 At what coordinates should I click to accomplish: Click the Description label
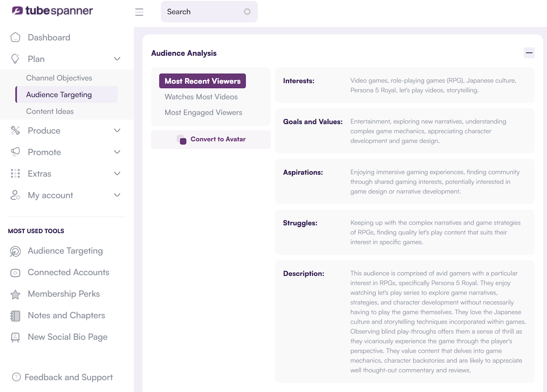304,273
